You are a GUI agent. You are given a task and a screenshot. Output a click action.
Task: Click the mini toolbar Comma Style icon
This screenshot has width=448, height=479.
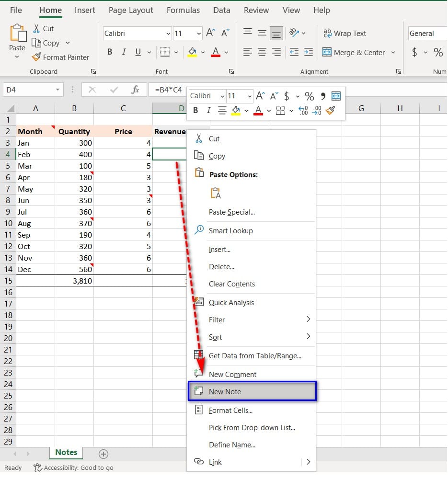[x=323, y=96]
